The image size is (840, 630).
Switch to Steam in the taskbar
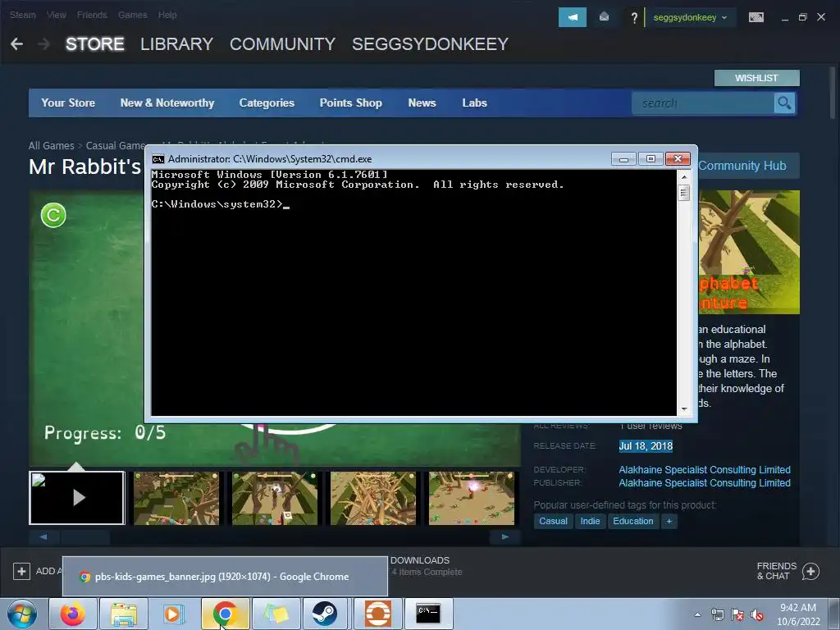click(x=325, y=614)
